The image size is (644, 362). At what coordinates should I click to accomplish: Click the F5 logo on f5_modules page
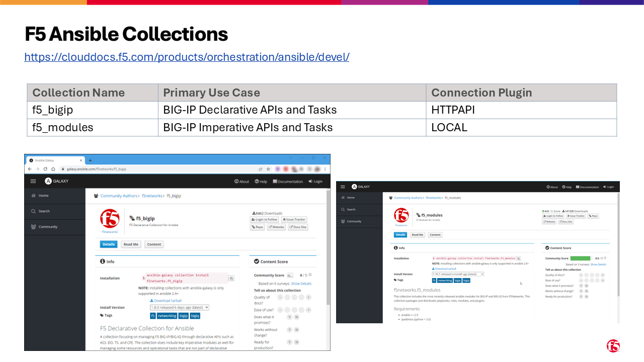[x=401, y=215]
